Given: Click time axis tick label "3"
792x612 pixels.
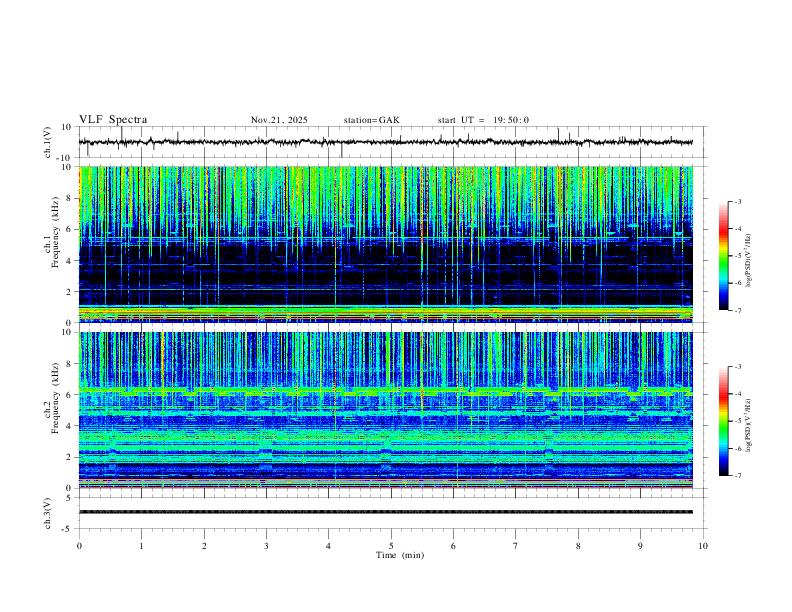Looking at the screenshot, I should coord(266,546).
